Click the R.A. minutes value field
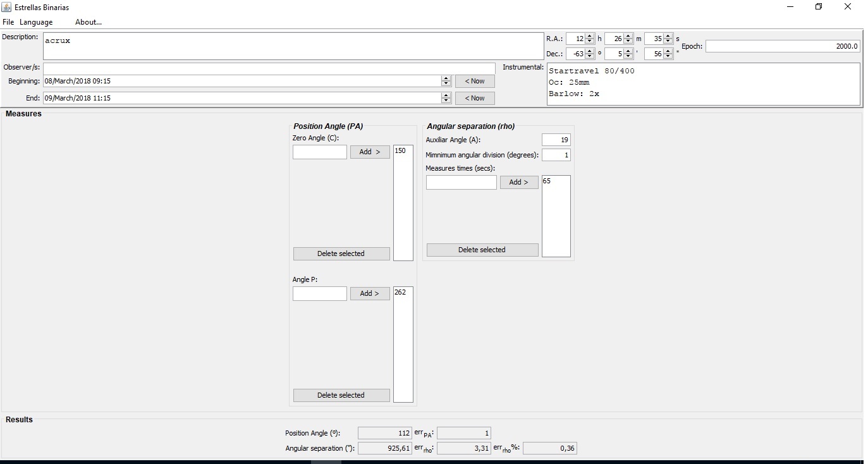The height and width of the screenshot is (464, 868). click(x=614, y=39)
